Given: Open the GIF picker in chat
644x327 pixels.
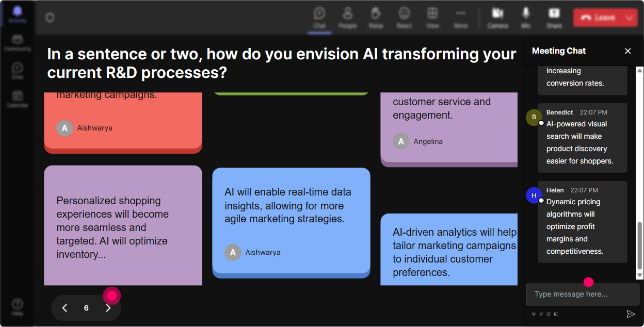Looking at the screenshot, I should tap(556, 314).
